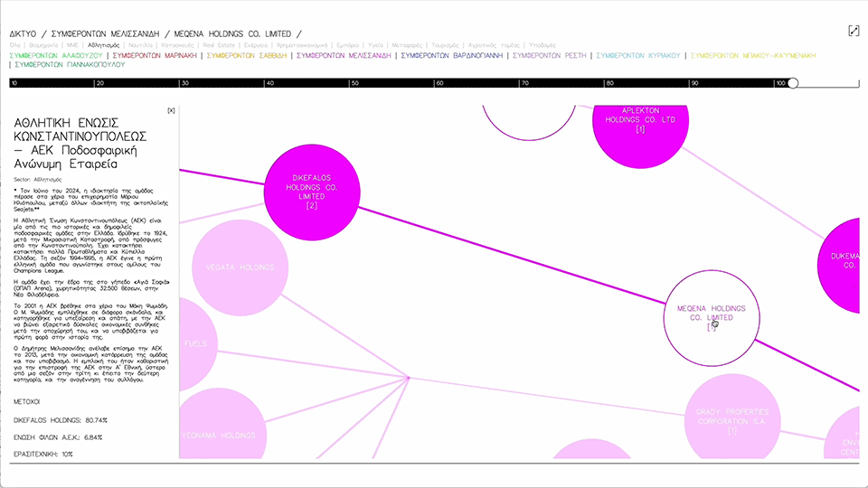Click the 50 mark on the slider
This screenshot has height=488, width=868.
355,83
